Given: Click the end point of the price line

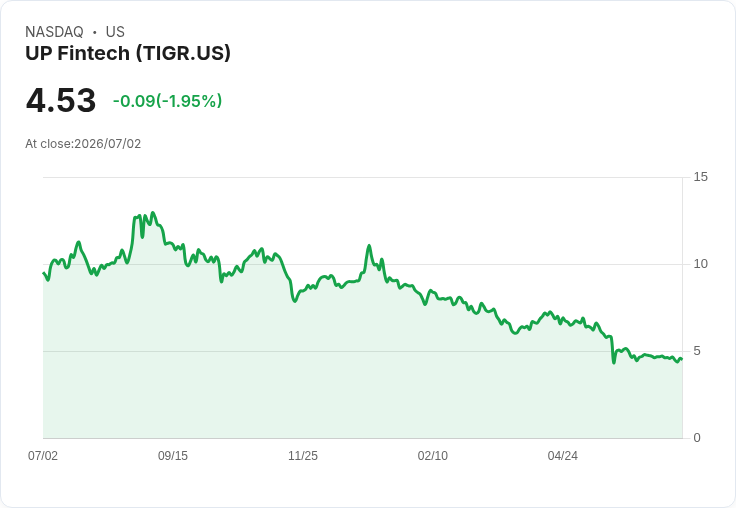Looking at the screenshot, I should tap(682, 359).
